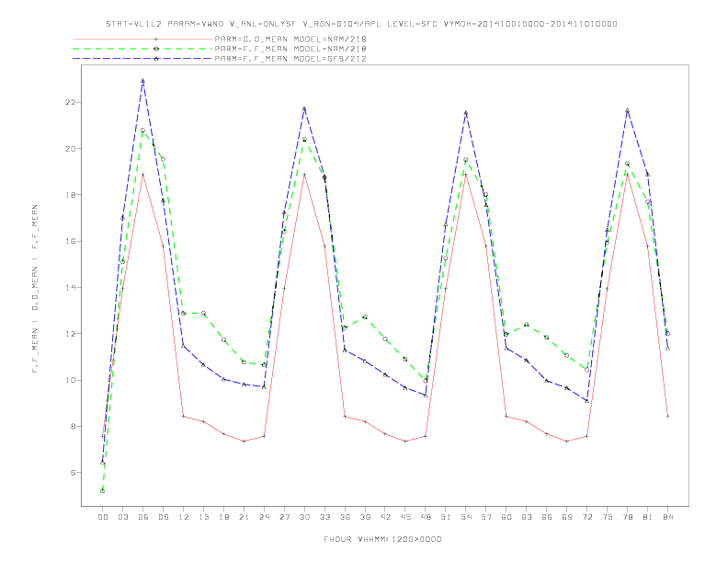Click x-axis tick label 57
The width and height of the screenshot is (728, 563).
pos(486,517)
